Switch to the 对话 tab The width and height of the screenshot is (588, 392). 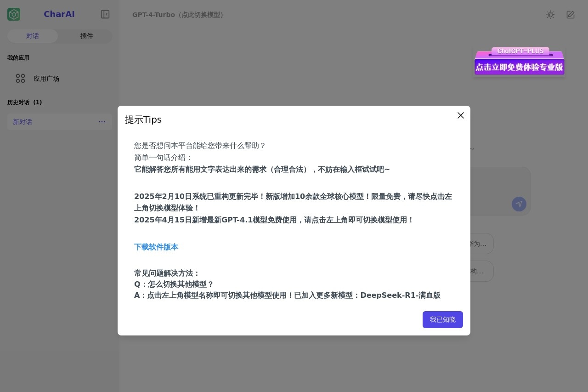[x=33, y=36]
